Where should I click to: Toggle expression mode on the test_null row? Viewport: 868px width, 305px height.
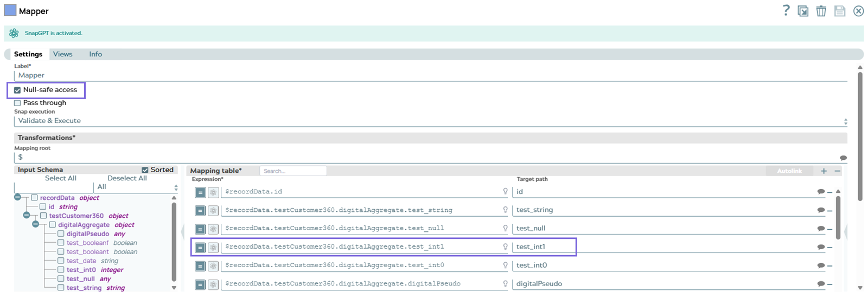pyautogui.click(x=200, y=229)
